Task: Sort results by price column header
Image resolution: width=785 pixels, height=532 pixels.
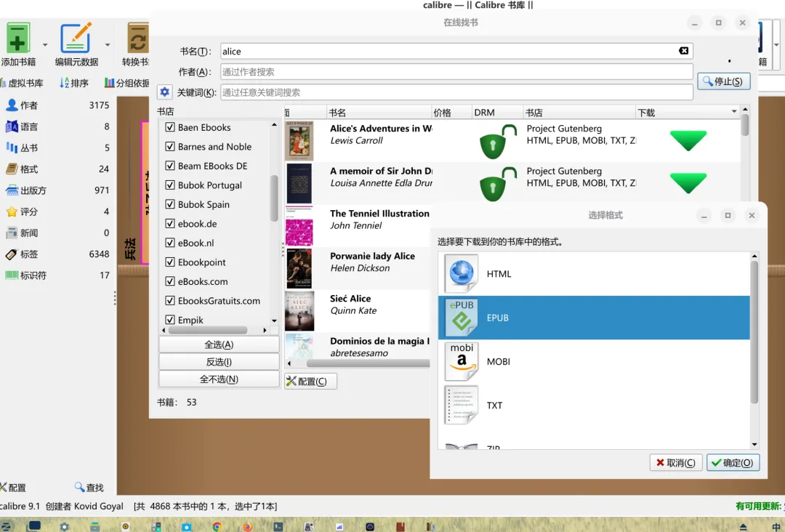Action: [x=451, y=112]
